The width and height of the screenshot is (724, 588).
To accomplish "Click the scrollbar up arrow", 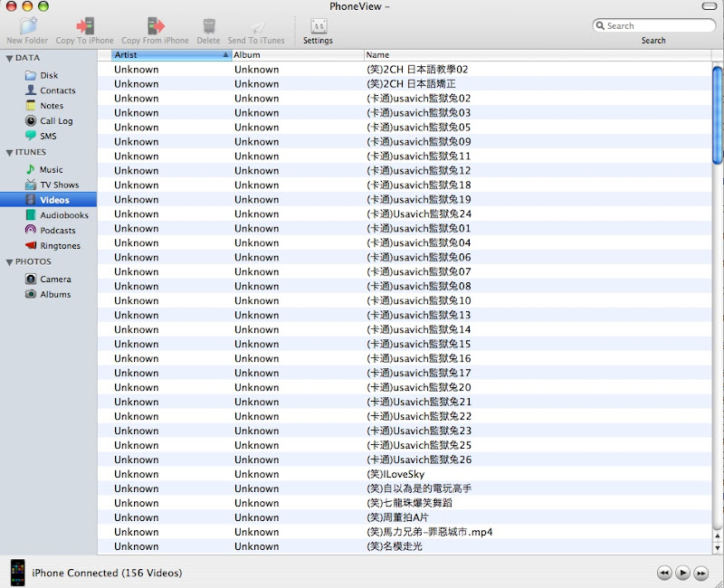I will (717, 536).
